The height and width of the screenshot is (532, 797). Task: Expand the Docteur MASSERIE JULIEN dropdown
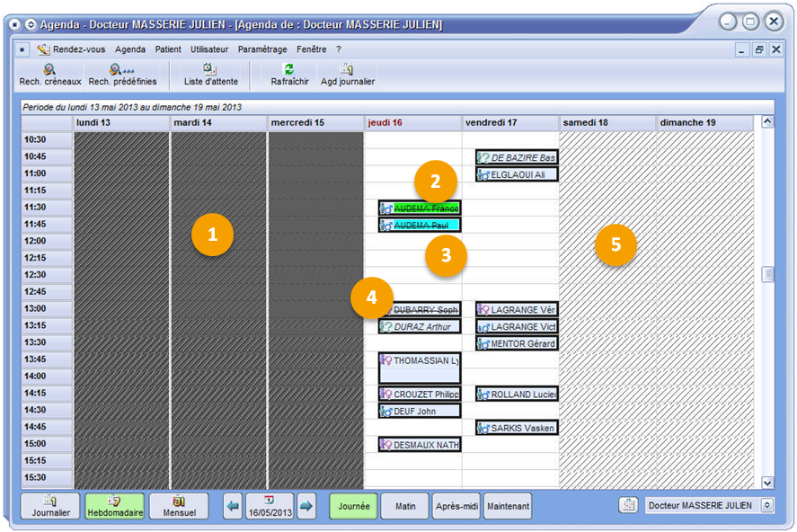pyautogui.click(x=766, y=505)
